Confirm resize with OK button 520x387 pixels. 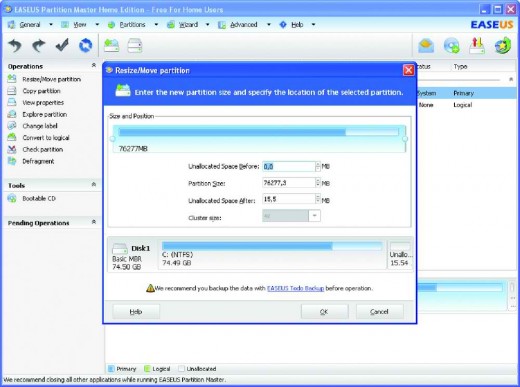pos(324,312)
